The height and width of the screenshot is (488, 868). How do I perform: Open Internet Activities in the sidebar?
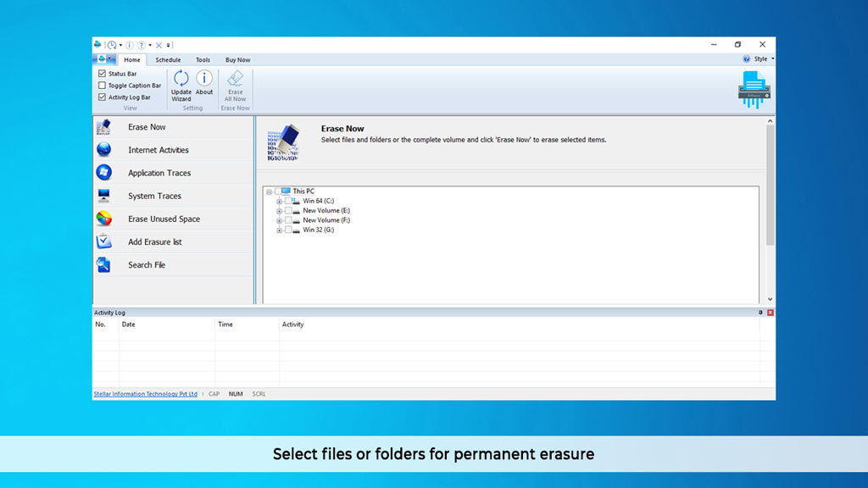click(173, 150)
